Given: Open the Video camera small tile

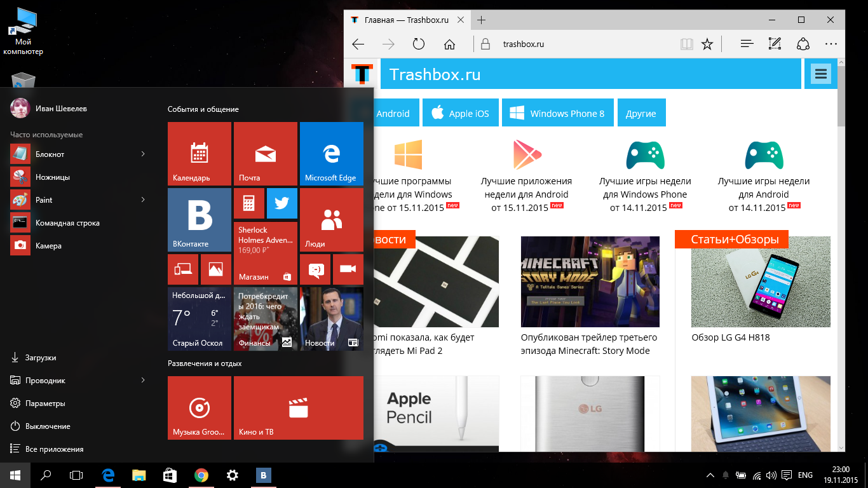Looking at the screenshot, I should (x=348, y=269).
